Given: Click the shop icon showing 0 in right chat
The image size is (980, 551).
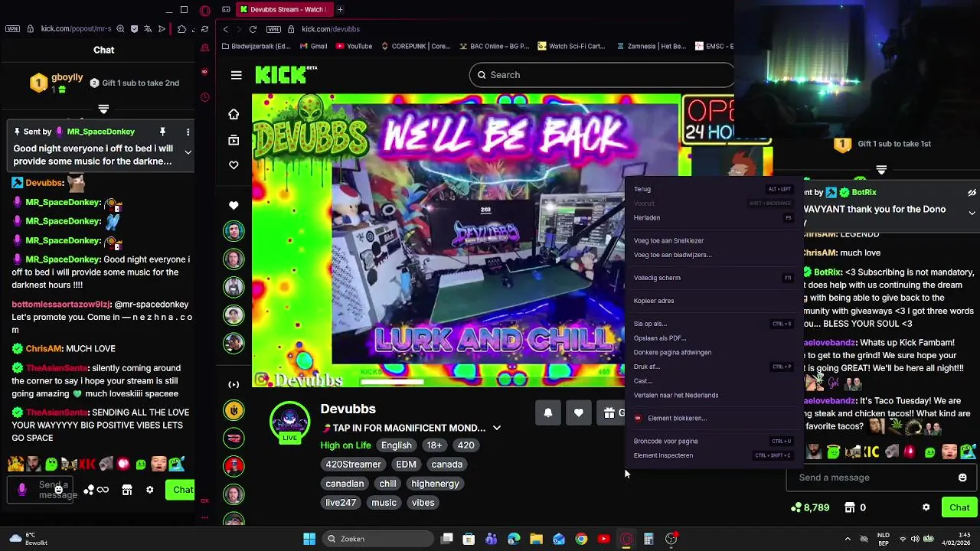Looking at the screenshot, I should (x=854, y=507).
